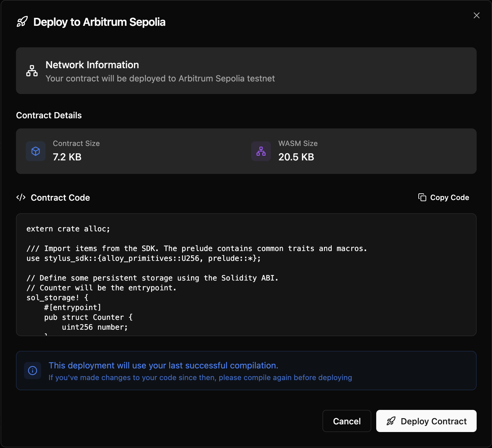Click the "// Define some persistent storage" comment
Viewport: 492px width, 448px height.
pyautogui.click(x=152, y=278)
